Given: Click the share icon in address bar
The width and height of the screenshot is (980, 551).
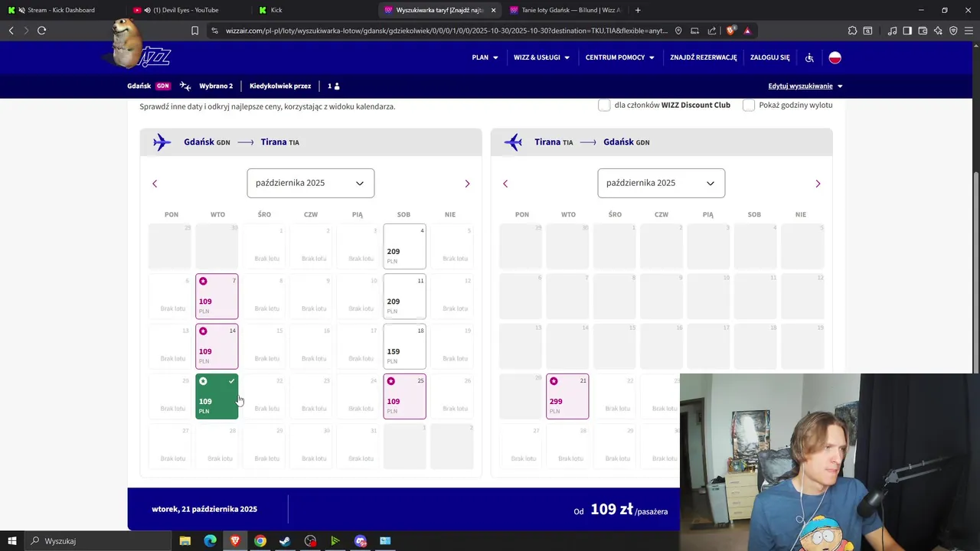Looking at the screenshot, I should [x=712, y=31].
